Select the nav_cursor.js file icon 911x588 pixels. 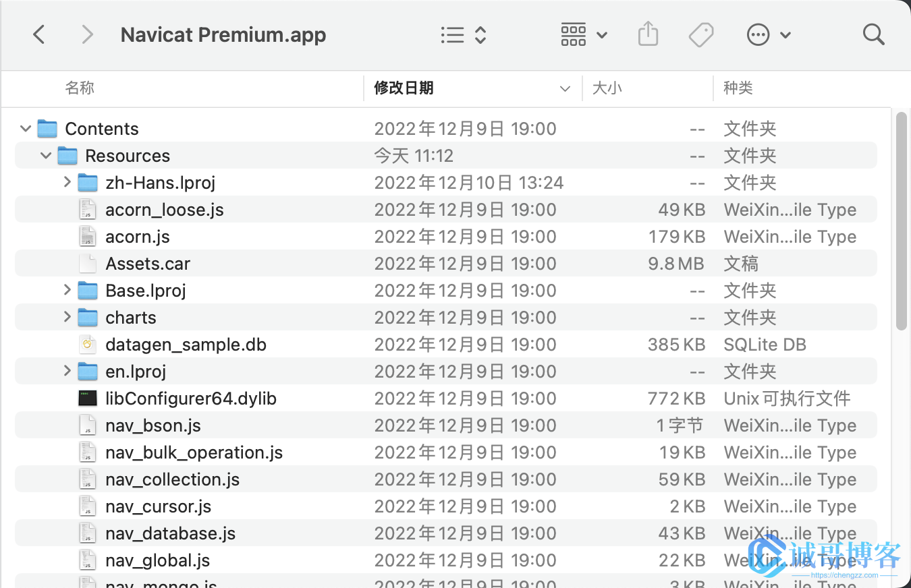point(88,506)
